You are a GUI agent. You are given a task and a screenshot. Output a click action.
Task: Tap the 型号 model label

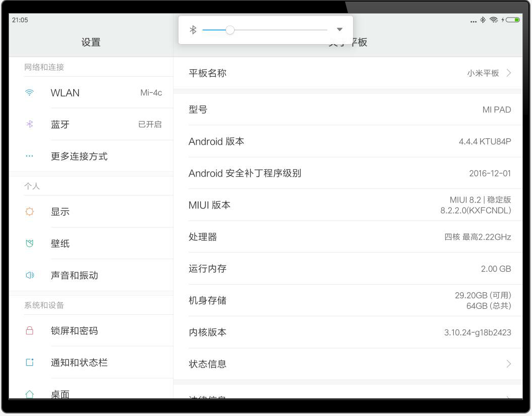(x=198, y=109)
